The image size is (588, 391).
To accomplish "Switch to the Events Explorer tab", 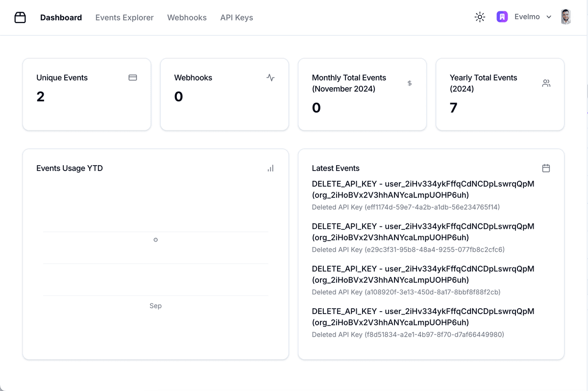I will [124, 17].
